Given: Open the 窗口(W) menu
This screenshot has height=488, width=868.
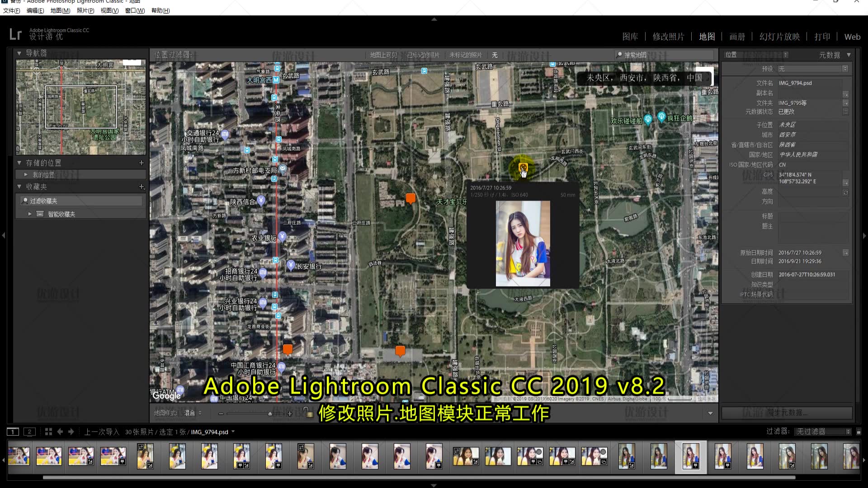Looking at the screenshot, I should pyautogui.click(x=135, y=10).
